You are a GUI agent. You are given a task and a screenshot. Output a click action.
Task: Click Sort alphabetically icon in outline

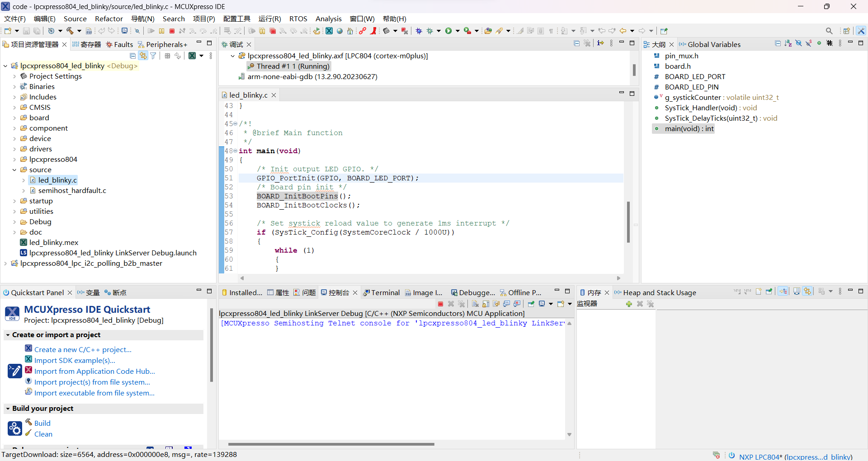(788, 43)
